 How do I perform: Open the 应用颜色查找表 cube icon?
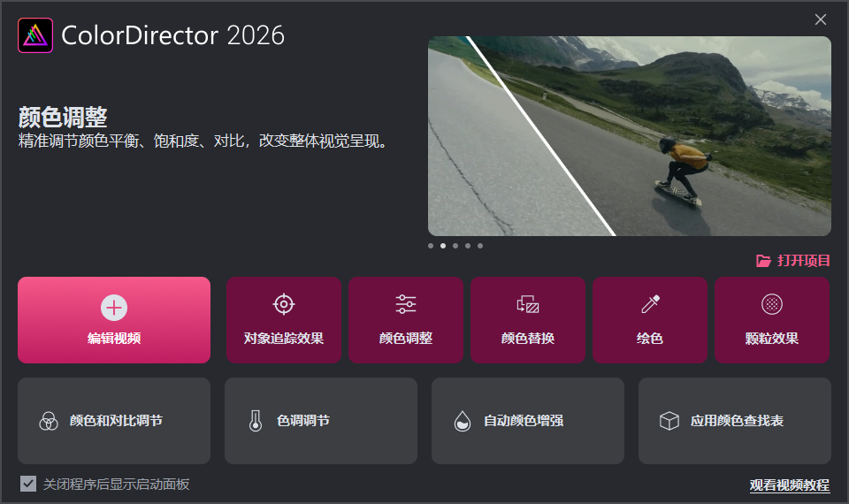point(669,421)
